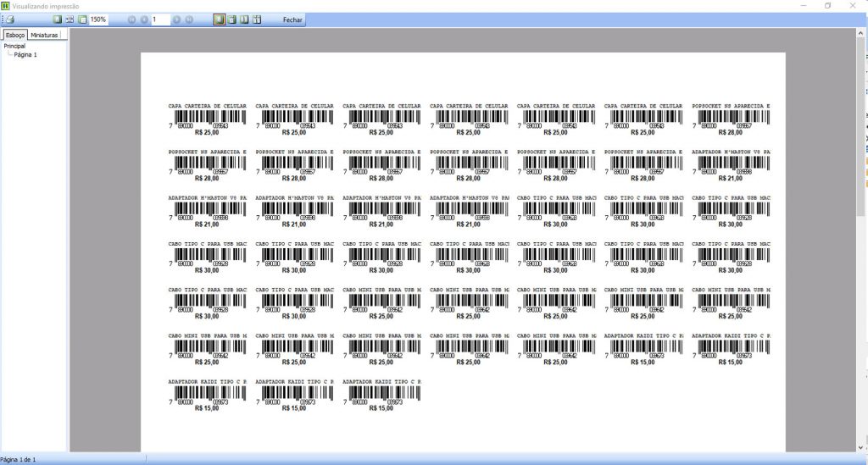The image size is (868, 465).
Task: Enable the two-page side-by-side layout
Action: pyautogui.click(x=244, y=19)
